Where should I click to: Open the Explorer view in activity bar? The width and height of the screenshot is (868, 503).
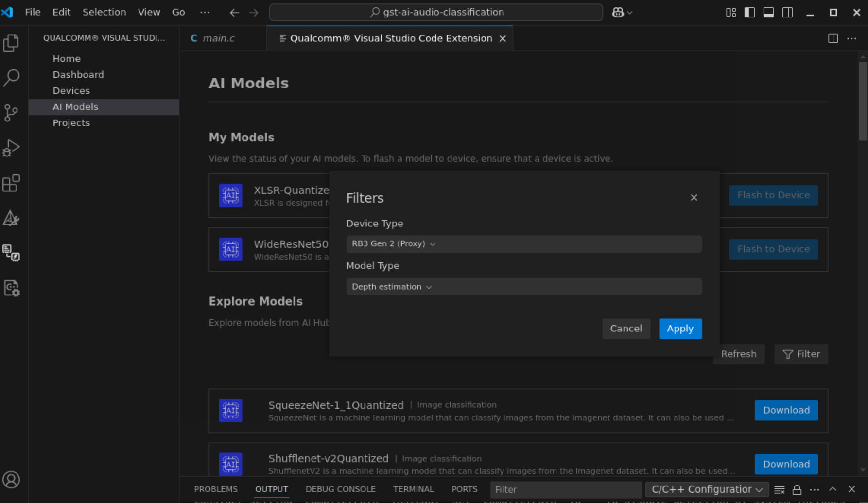[11, 43]
